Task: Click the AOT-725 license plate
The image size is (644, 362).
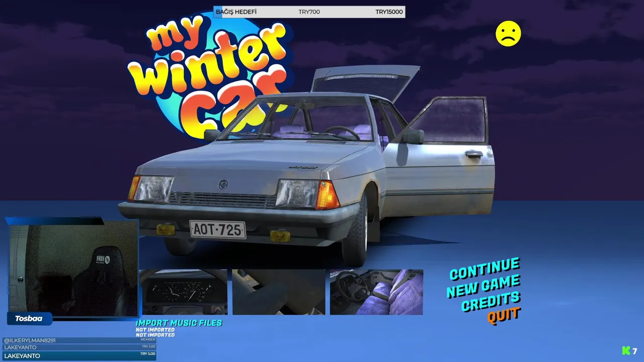Action: (217, 230)
